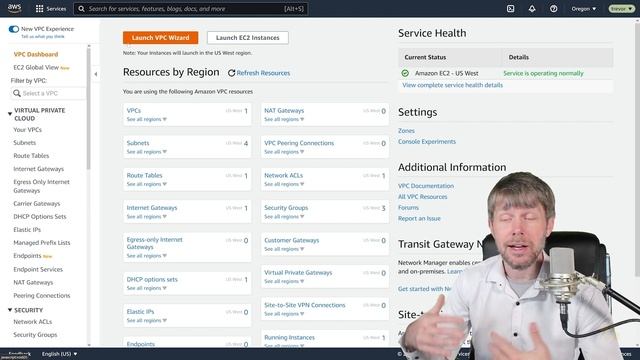Open the help question mark icon
Viewport: 640px width, 360px height.
click(553, 9)
